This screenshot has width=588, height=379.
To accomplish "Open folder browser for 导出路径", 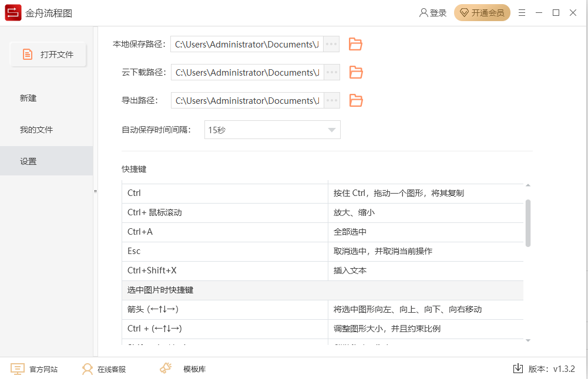I will pyautogui.click(x=355, y=100).
